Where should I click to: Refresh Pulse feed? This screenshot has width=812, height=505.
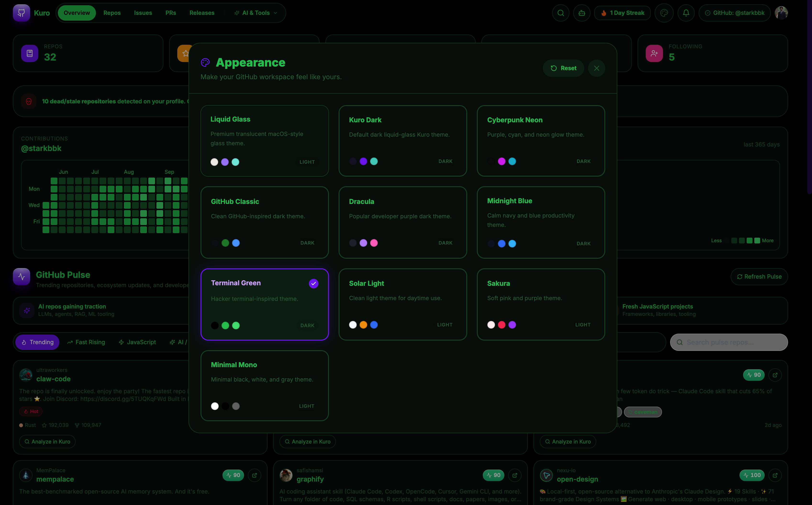pos(759,276)
